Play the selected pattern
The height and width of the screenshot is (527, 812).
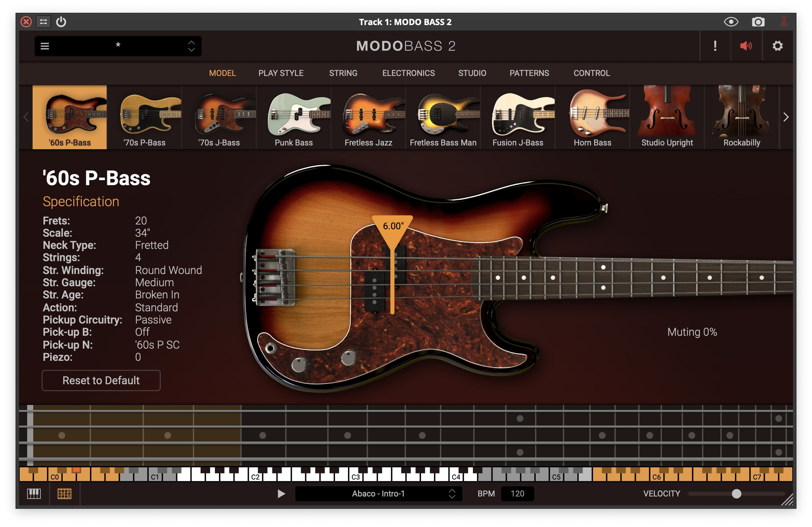[281, 493]
